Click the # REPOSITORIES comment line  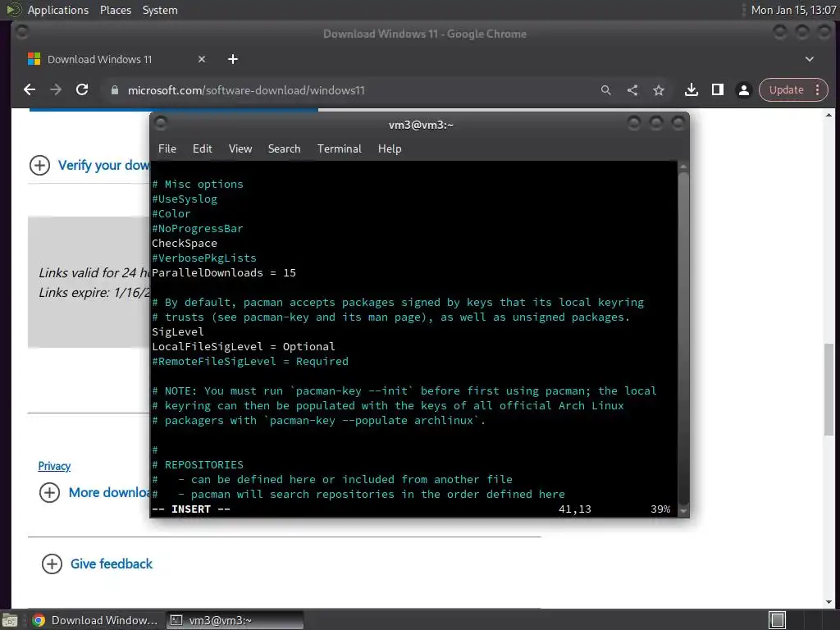coord(197,465)
